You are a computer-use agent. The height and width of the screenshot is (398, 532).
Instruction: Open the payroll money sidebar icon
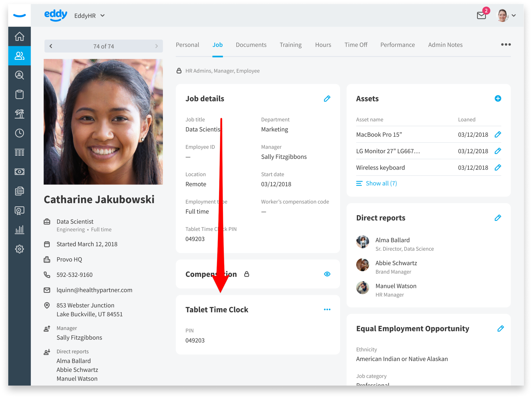click(x=20, y=172)
